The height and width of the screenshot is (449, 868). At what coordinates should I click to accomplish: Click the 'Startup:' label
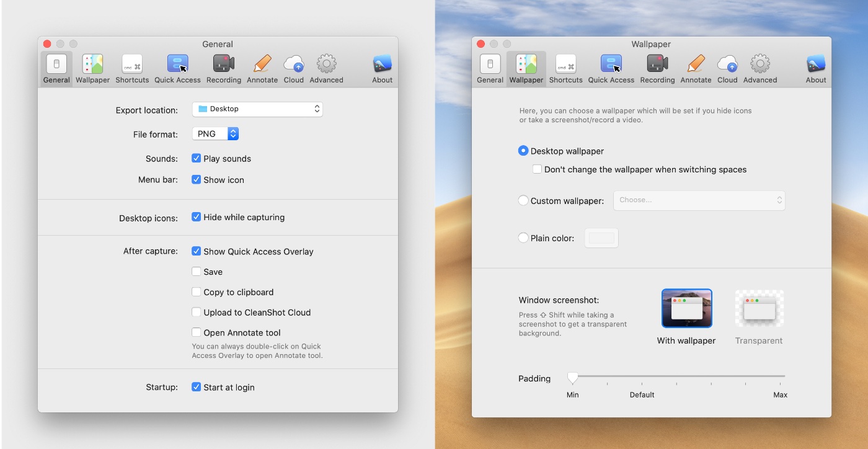[x=162, y=387]
